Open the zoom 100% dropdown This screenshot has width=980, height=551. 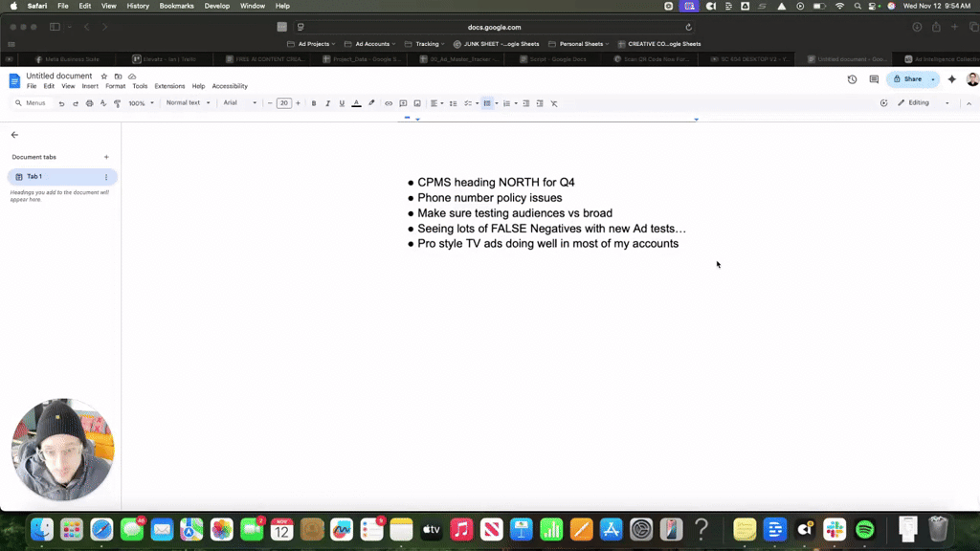pos(141,103)
